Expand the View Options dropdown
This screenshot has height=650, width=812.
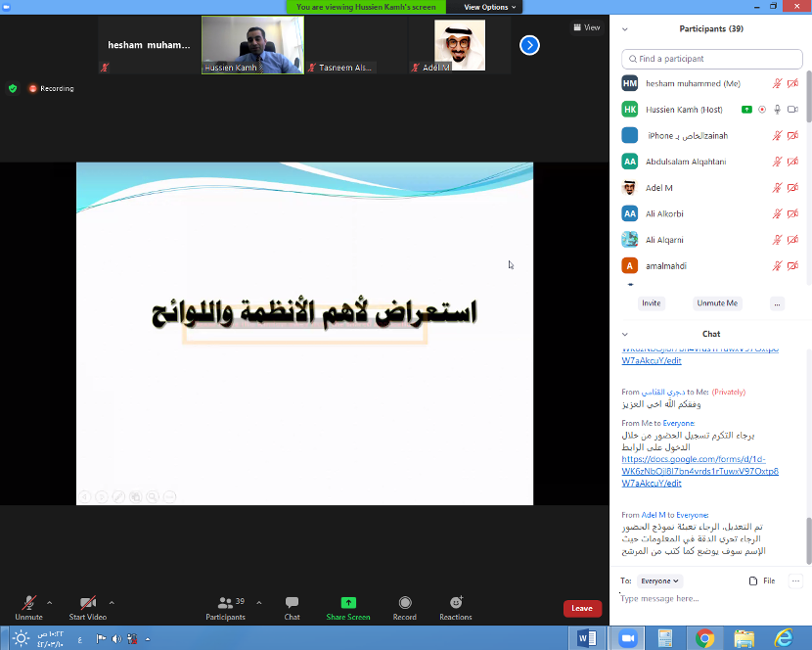pos(486,7)
